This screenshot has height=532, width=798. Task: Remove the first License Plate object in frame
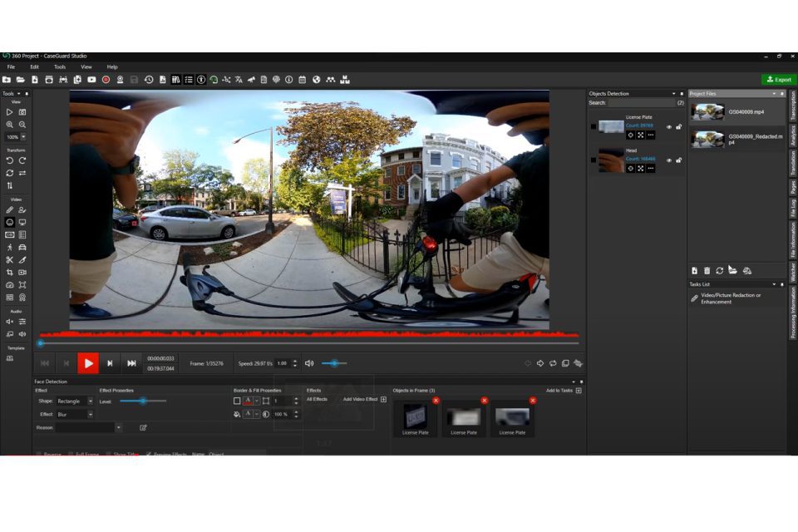(x=436, y=401)
